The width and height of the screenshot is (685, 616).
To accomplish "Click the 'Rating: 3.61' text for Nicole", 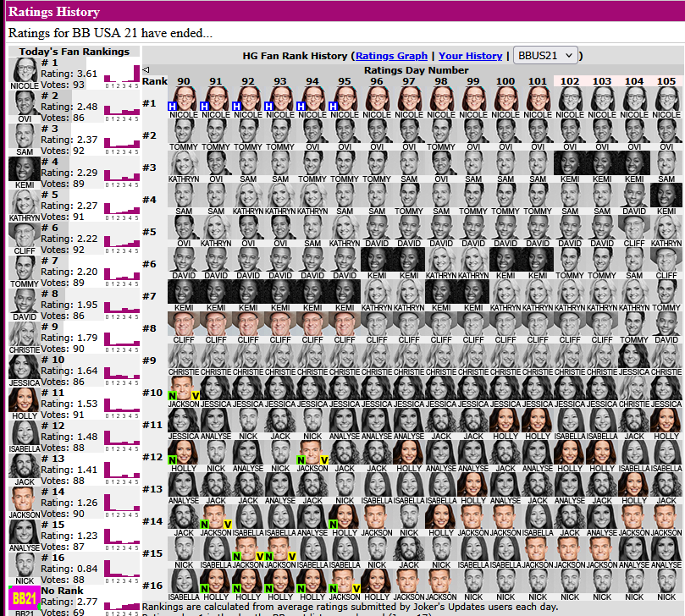I will 69,74.
